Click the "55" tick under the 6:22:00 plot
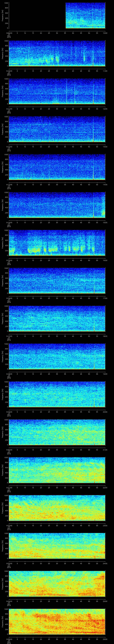This screenshot has height=644, width=114. click(97, 525)
